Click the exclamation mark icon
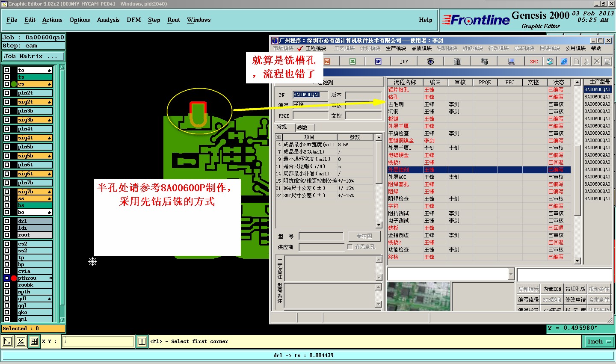The width and height of the screenshot is (616, 364). (142, 341)
